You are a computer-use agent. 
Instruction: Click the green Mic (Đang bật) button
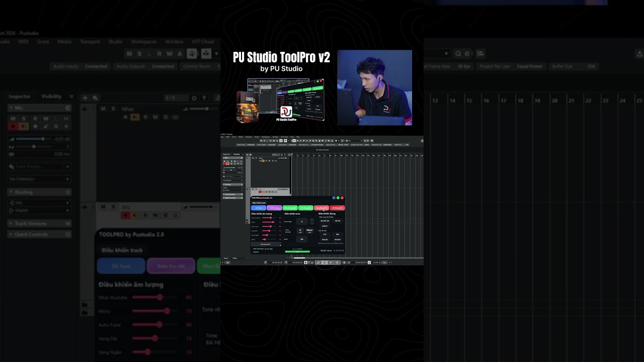[x=306, y=208]
